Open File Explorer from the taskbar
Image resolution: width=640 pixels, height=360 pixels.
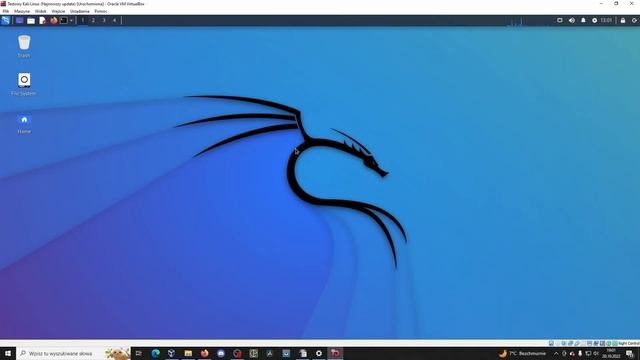coord(188,353)
